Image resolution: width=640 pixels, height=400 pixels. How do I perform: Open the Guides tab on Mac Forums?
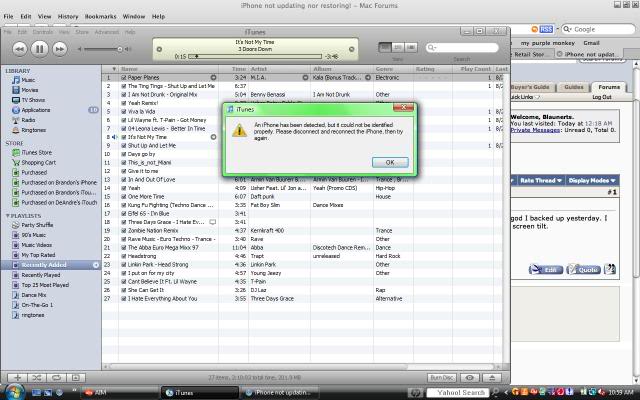574,87
